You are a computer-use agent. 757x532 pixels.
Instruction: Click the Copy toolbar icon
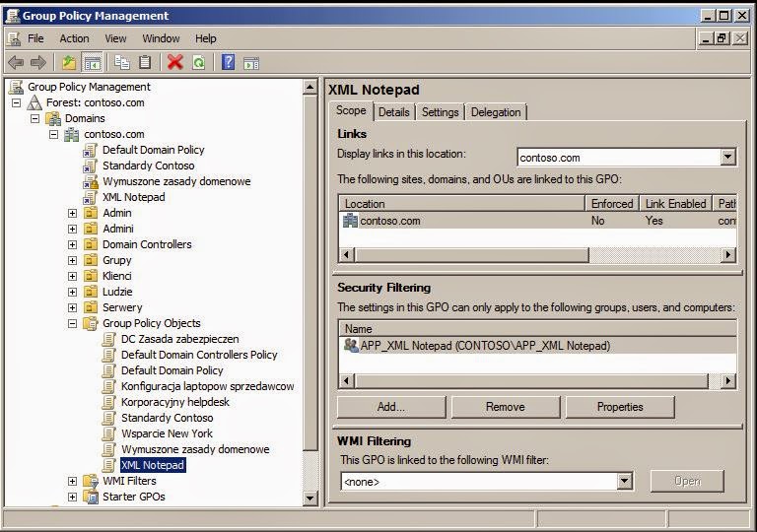121,62
